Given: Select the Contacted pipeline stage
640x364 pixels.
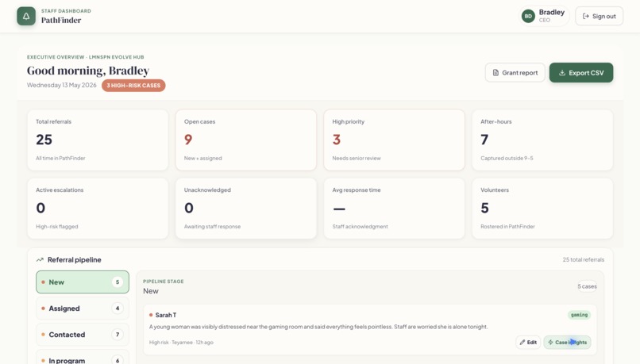Looking at the screenshot, I should click(x=83, y=335).
